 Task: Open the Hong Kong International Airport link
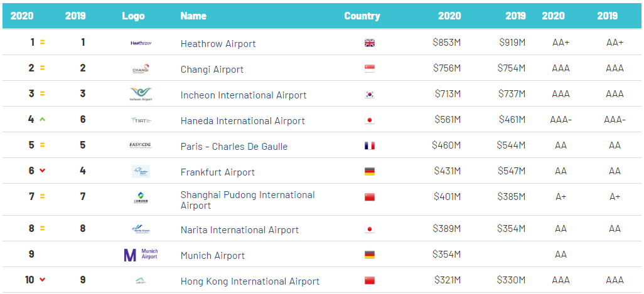pos(250,281)
